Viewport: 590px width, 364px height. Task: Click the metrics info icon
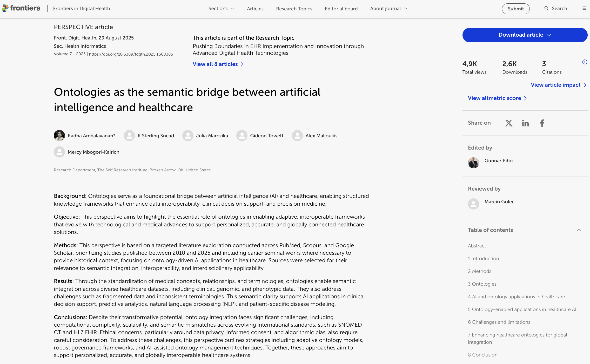(x=585, y=62)
